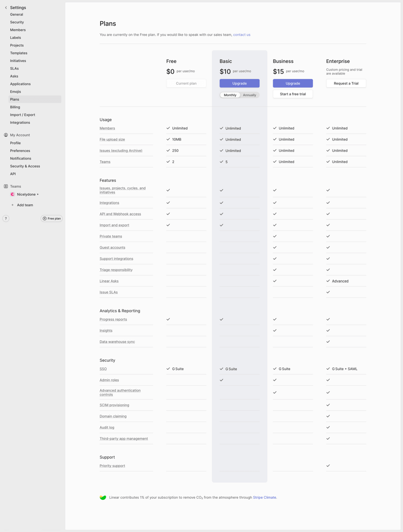Click the Members feature link
The height and width of the screenshot is (532, 403).
click(x=107, y=128)
